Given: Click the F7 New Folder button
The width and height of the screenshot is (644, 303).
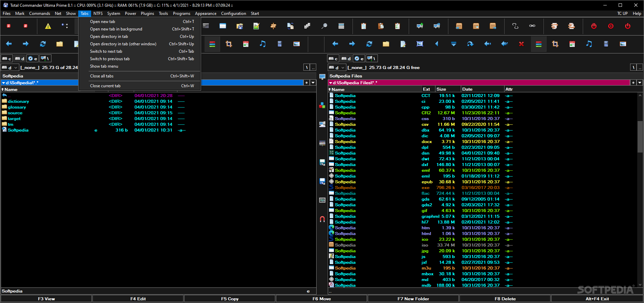Looking at the screenshot, I should click(x=413, y=299).
